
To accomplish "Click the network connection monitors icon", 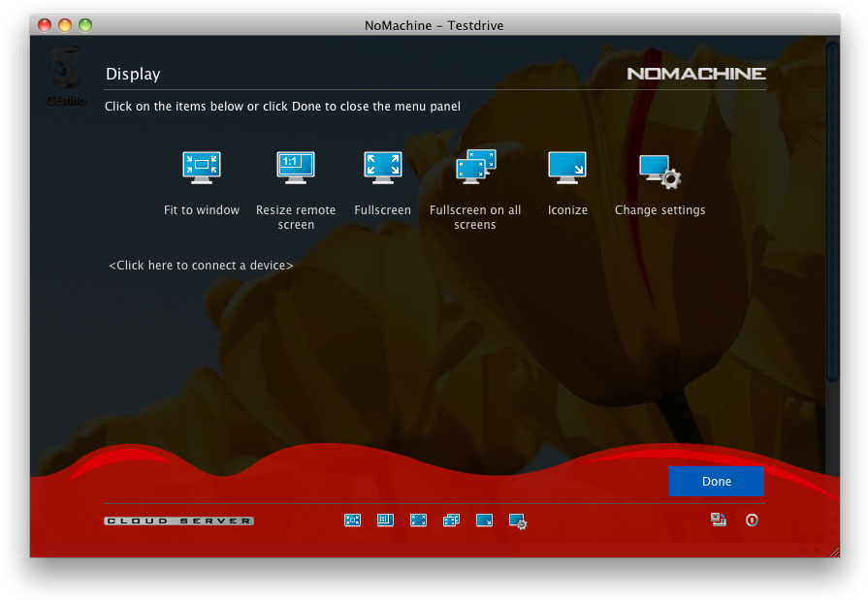I will click(719, 520).
